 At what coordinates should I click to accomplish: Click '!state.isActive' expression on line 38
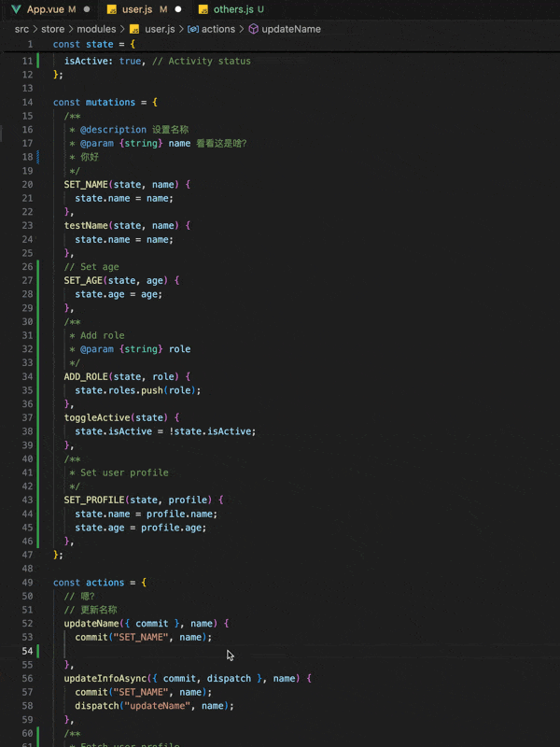pyautogui.click(x=213, y=431)
